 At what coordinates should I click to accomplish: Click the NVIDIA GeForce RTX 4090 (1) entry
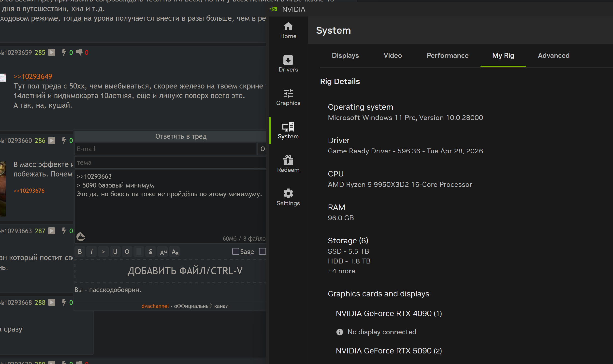pyautogui.click(x=389, y=314)
